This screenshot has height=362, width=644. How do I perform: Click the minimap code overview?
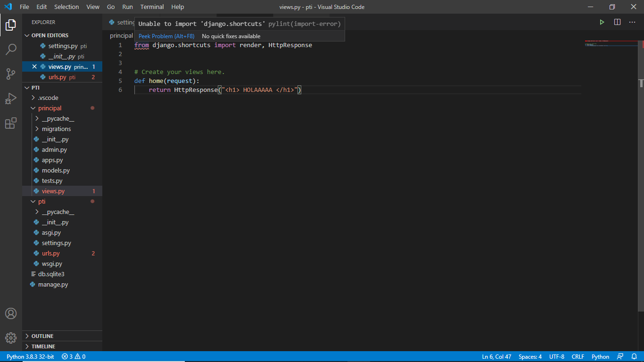point(611,44)
